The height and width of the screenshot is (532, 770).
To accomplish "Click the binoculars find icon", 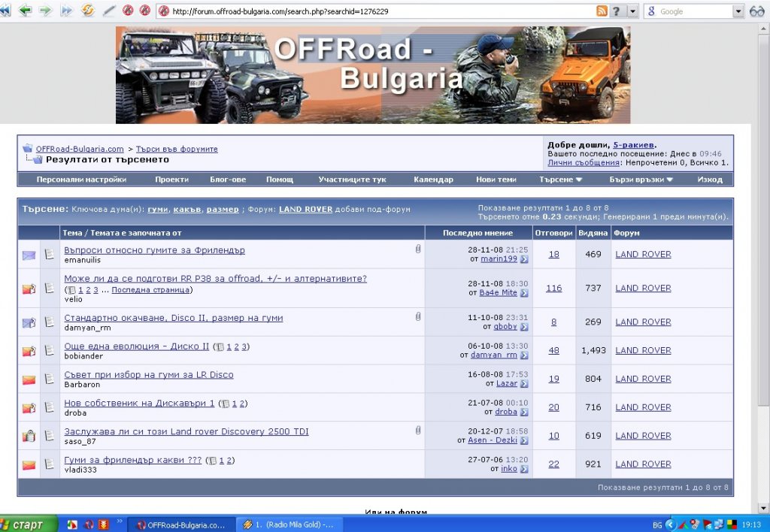I will coord(756,11).
